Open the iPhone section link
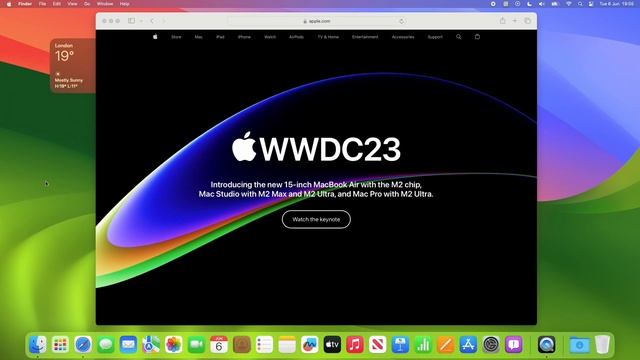The image size is (640, 360). [x=244, y=37]
